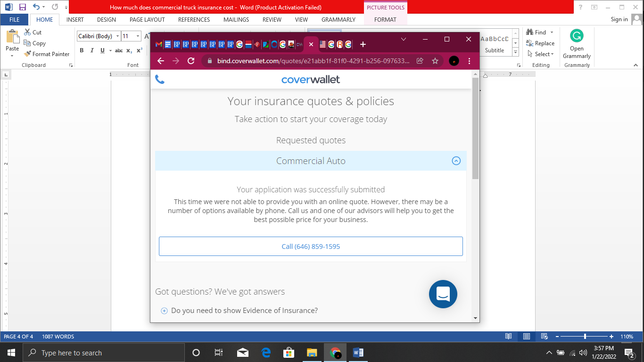Screen dimensions: 644x362
Task: Activate Format Painter brush
Action: [x=47, y=54]
